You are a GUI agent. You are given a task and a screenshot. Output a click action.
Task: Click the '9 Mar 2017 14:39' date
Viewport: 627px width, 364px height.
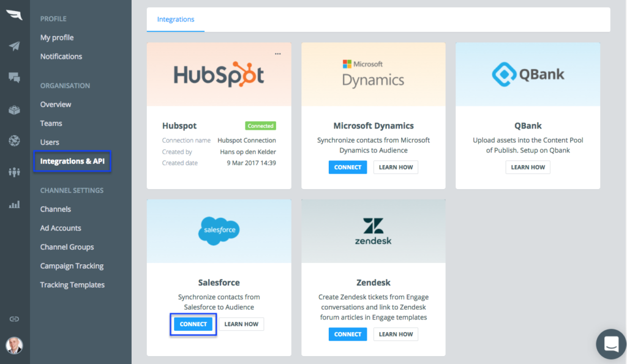coord(251,163)
